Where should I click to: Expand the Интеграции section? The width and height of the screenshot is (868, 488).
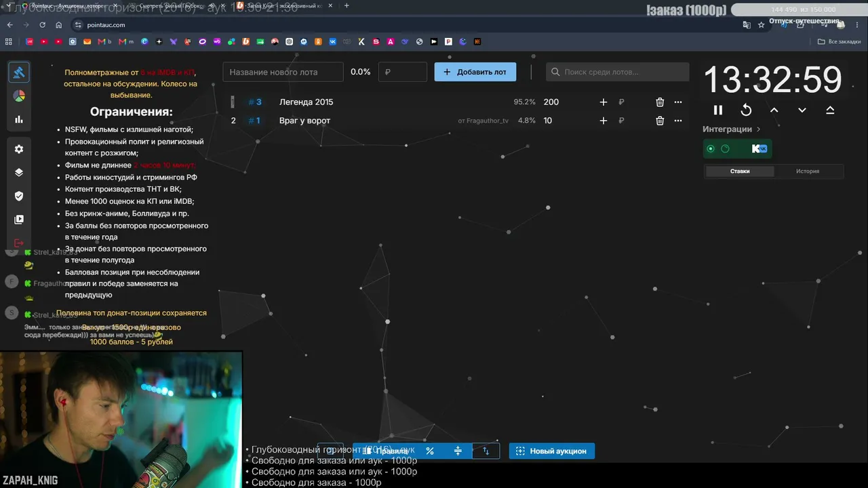tap(732, 129)
